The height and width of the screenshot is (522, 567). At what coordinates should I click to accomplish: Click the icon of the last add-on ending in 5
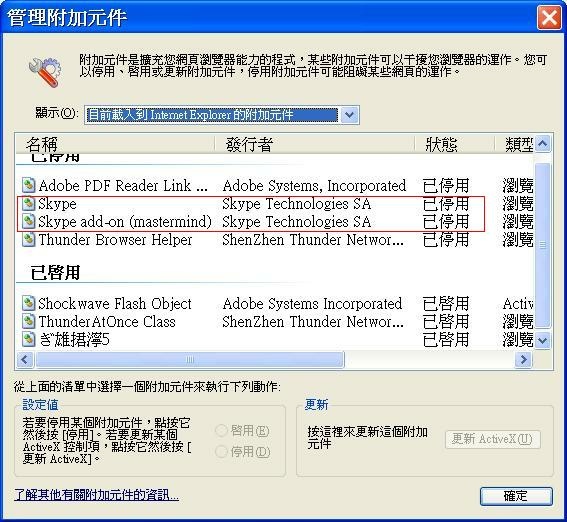[x=28, y=339]
